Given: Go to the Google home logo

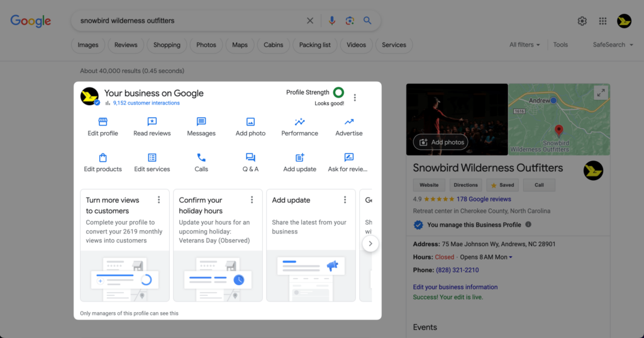Looking at the screenshot, I should pyautogui.click(x=31, y=21).
